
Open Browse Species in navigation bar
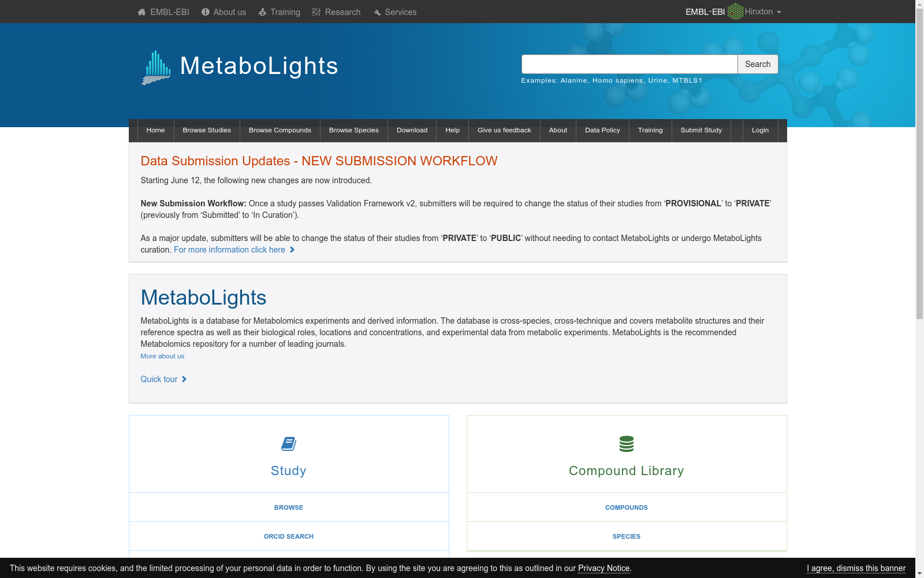[354, 130]
